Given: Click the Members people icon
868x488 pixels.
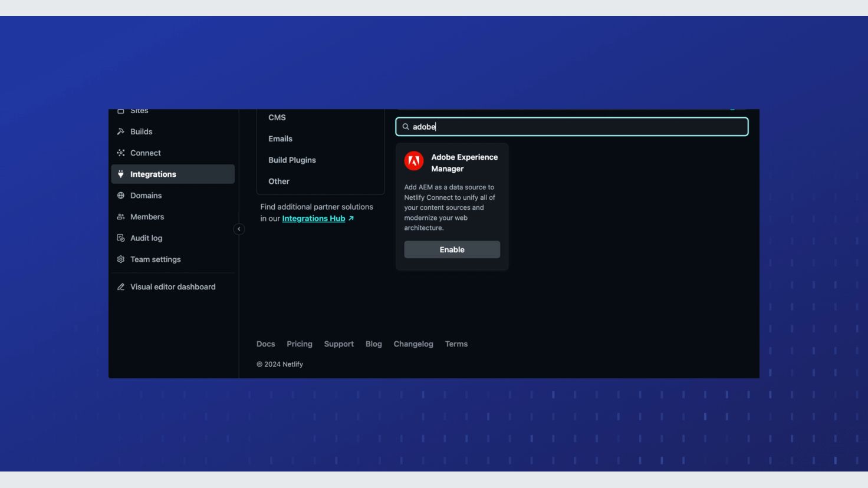Looking at the screenshot, I should click(x=121, y=216).
